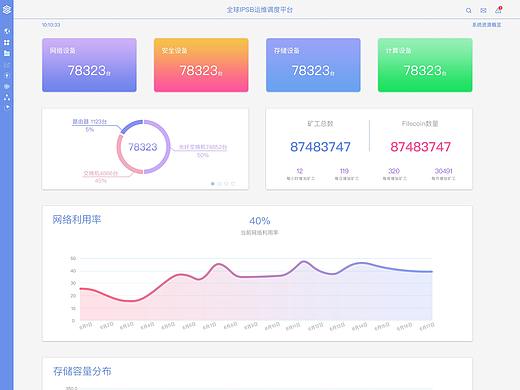Click the Filecoin数量 heading
The height and width of the screenshot is (390, 520).
420,124
